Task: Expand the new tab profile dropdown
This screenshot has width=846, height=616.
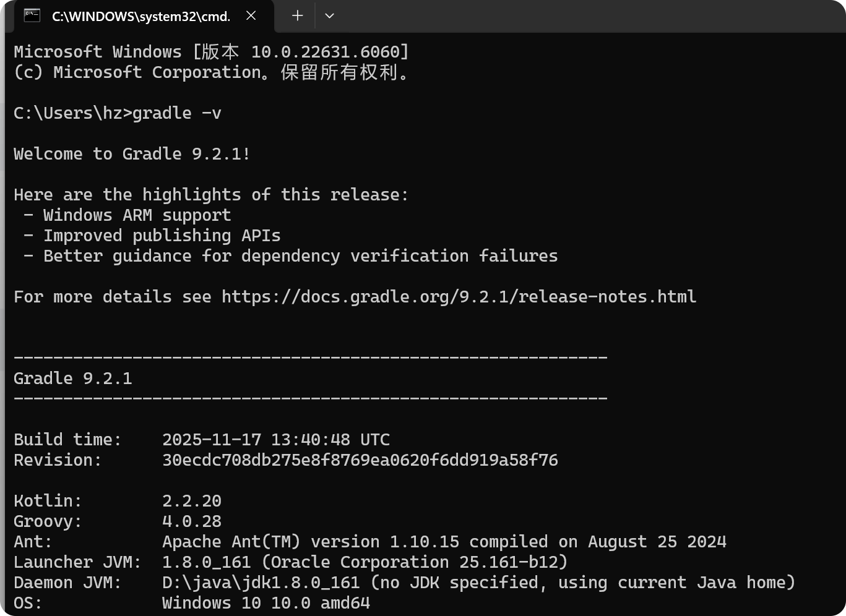Action: pos(329,16)
